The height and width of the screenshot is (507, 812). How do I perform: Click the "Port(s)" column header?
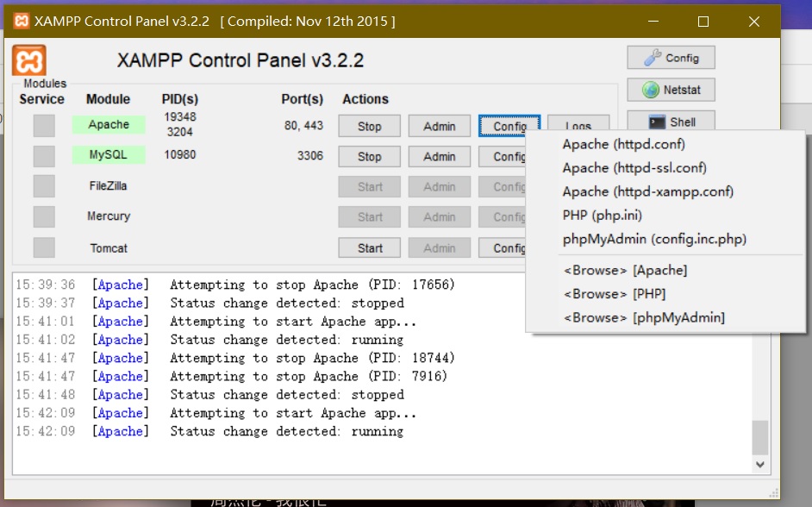[302, 99]
